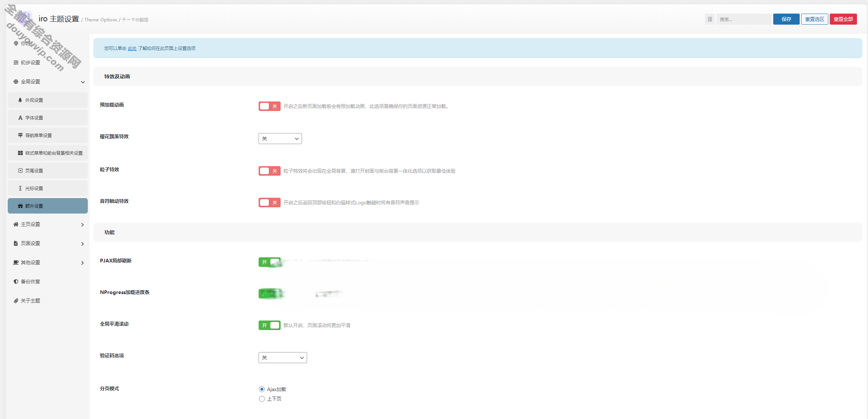Image resolution: width=868 pixels, height=419 pixels.
Task: Click the letter A icon of 字体设置
Action: click(20, 118)
